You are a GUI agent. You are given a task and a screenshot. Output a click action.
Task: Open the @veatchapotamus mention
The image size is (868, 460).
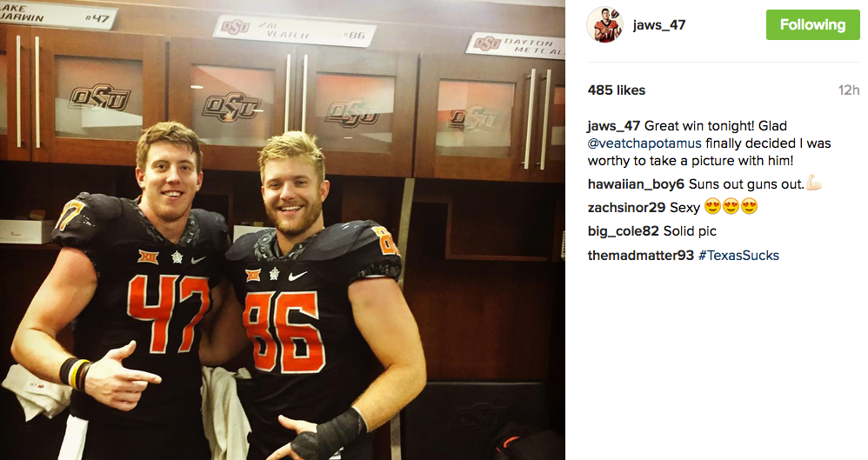[x=644, y=143]
